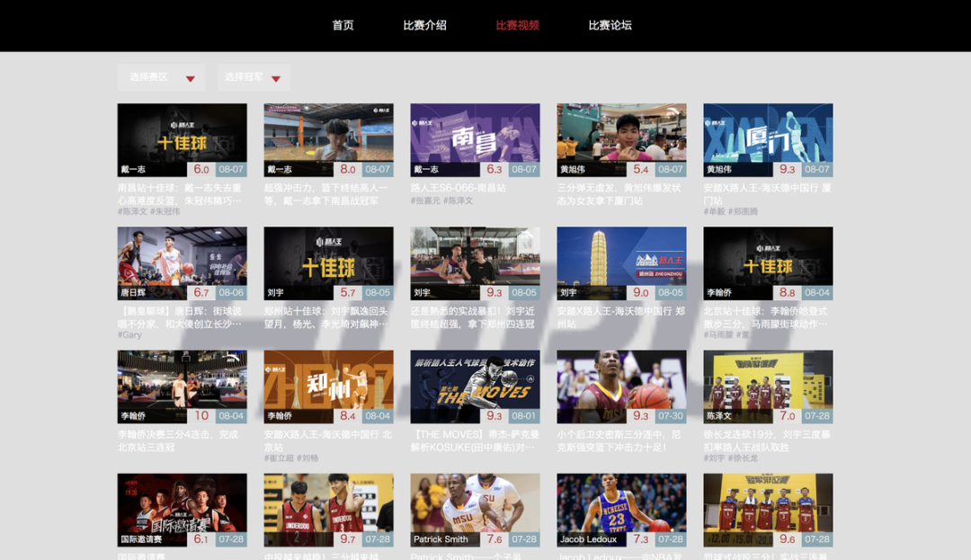Play the video thumbnail rated 8.0
Image resolution: width=971 pixels, height=560 pixels.
pyautogui.click(x=328, y=140)
